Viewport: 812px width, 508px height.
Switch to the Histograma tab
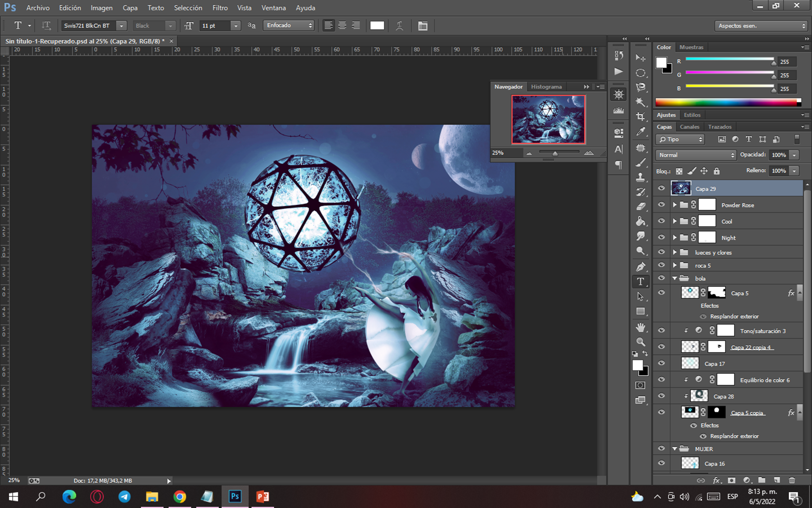click(546, 87)
